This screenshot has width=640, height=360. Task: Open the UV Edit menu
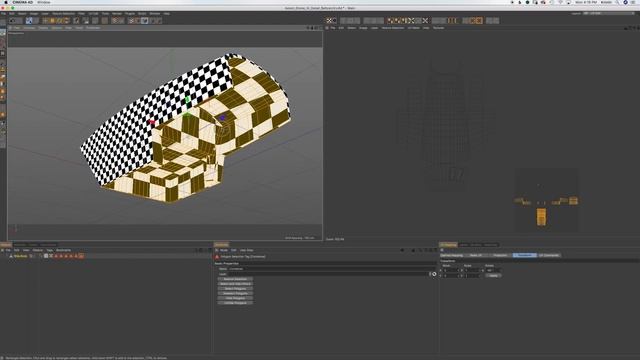click(93, 13)
